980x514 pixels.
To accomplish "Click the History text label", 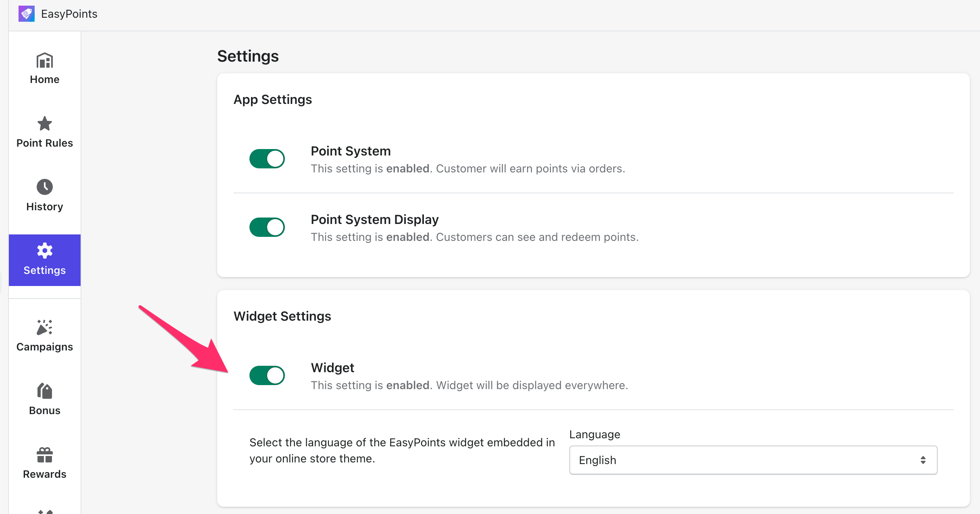I will point(44,207).
